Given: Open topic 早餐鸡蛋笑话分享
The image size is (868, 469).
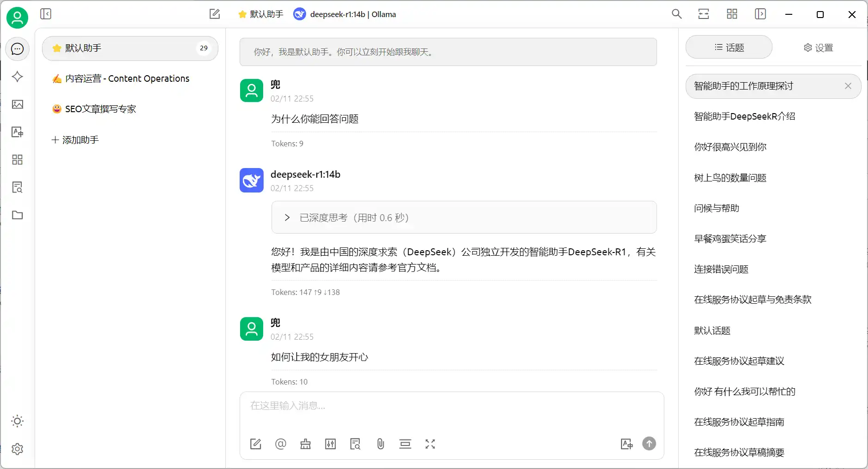Looking at the screenshot, I should (773, 239).
